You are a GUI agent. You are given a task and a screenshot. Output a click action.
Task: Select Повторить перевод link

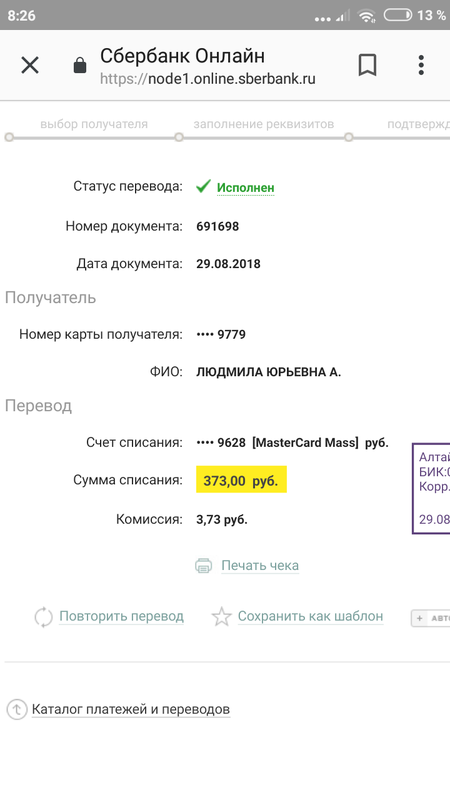click(x=121, y=616)
